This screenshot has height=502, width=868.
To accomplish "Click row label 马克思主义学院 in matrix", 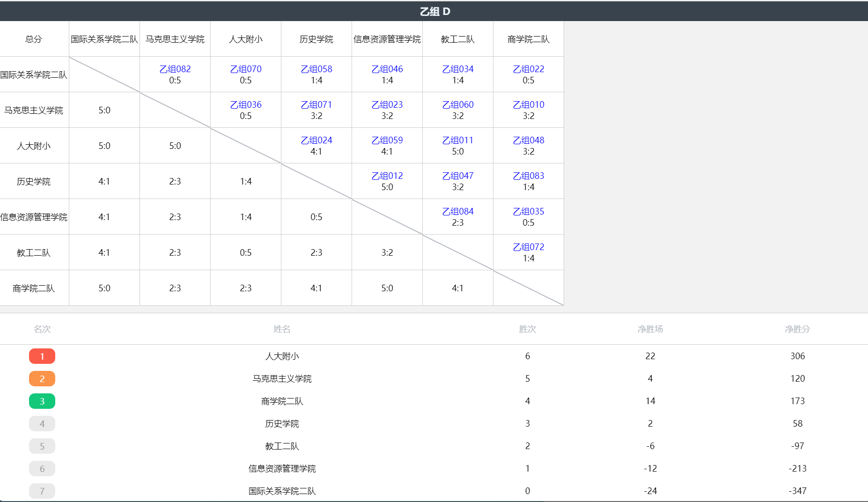I will click(34, 110).
